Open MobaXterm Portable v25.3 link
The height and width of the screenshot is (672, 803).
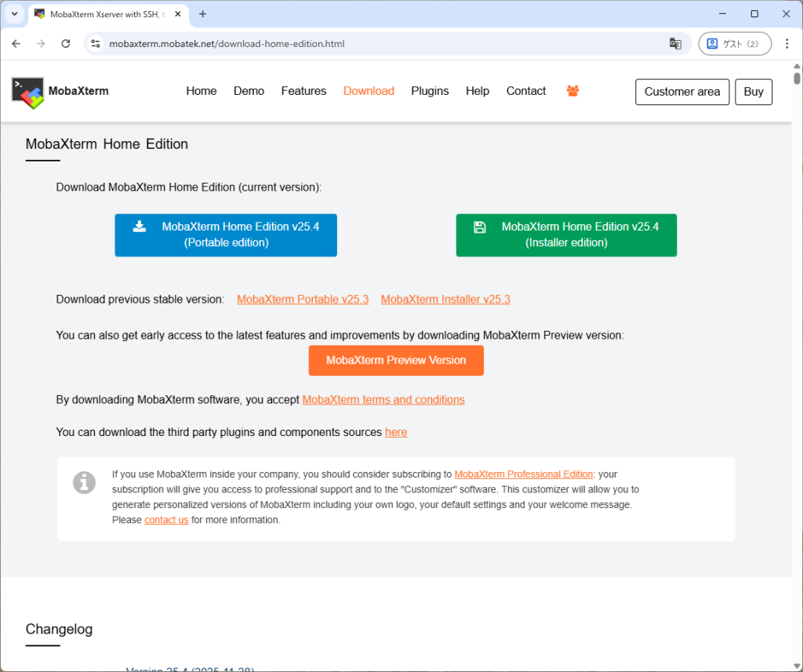tap(303, 300)
